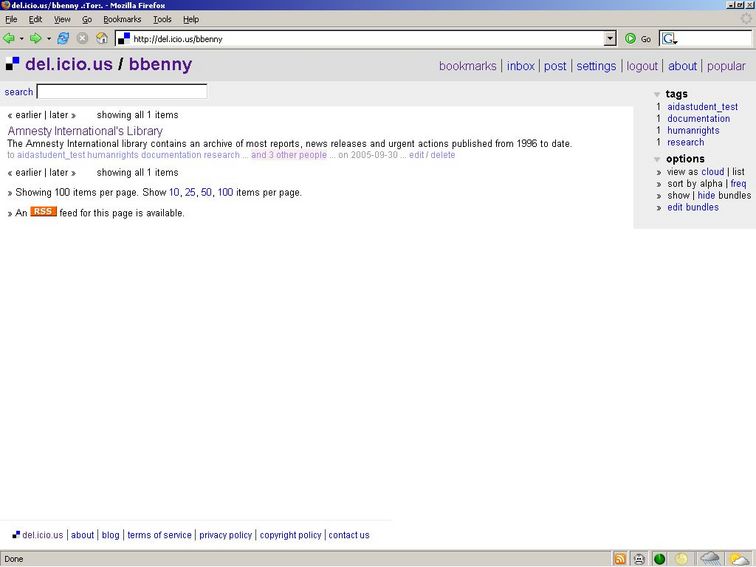Viewport: 756px width, 567px height.
Task: Sort tags by freq
Action: [x=738, y=184]
